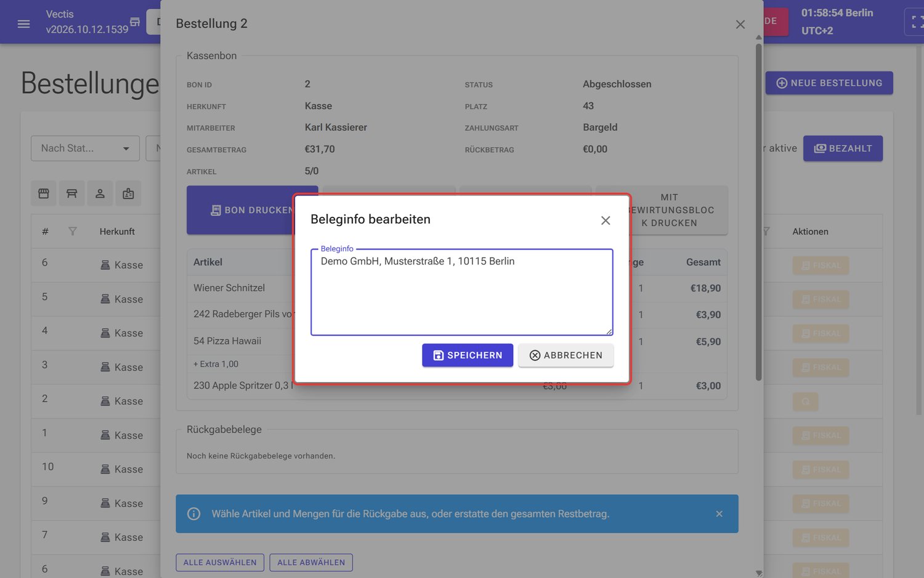The image size is (924, 578).
Task: Click the Bezahlt button
Action: tap(843, 149)
